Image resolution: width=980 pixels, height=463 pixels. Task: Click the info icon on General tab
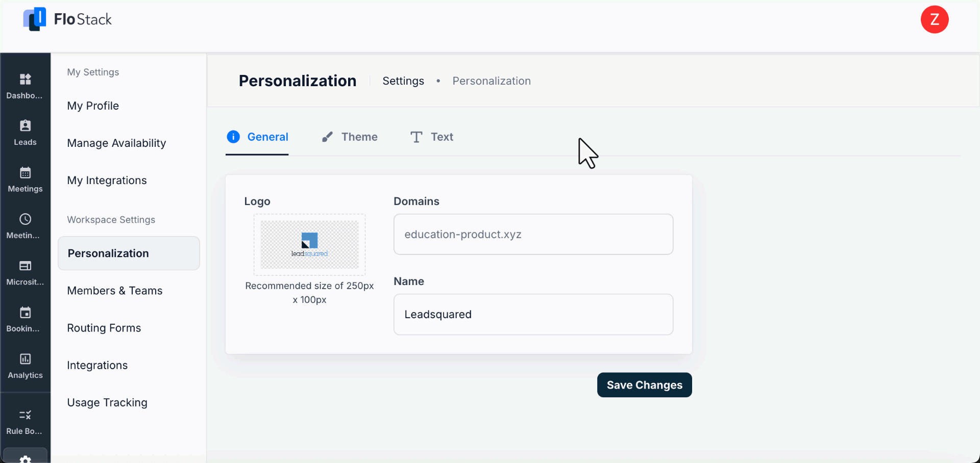click(x=233, y=137)
